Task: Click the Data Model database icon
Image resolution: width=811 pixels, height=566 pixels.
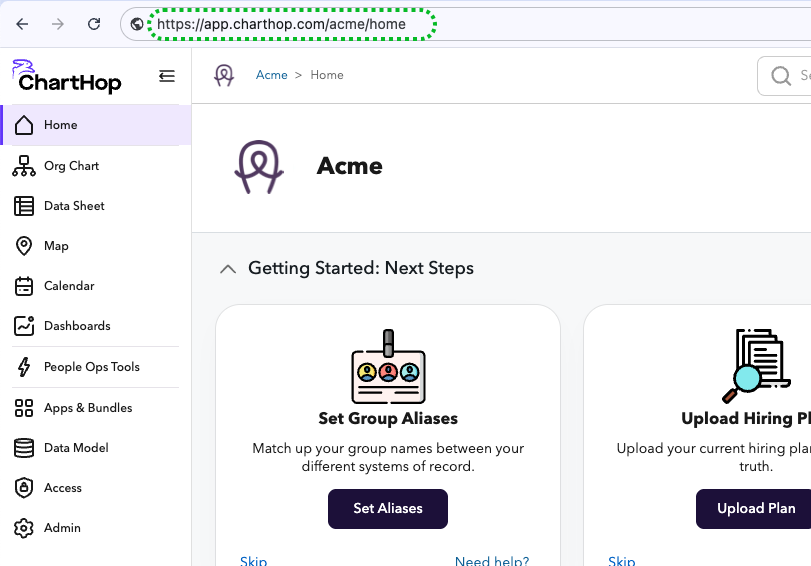Action: coord(24,448)
